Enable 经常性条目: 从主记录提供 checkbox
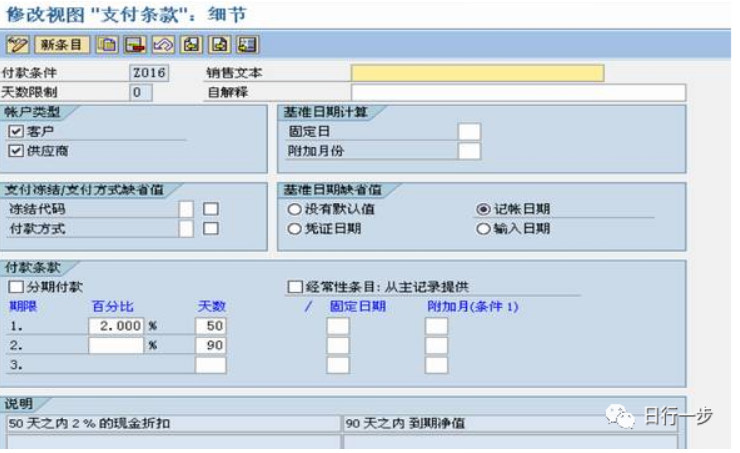The height and width of the screenshot is (453, 740). click(295, 286)
